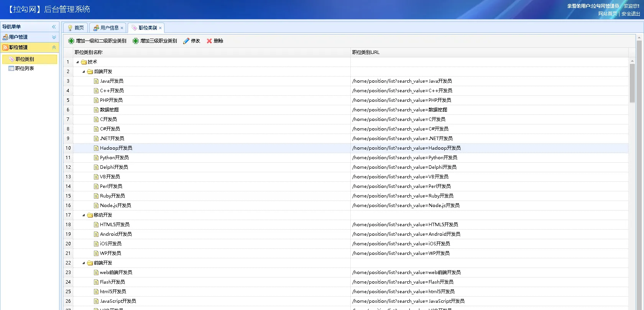
Task: Collapse the navigation menu sidebar arrows
Action: tap(54, 27)
